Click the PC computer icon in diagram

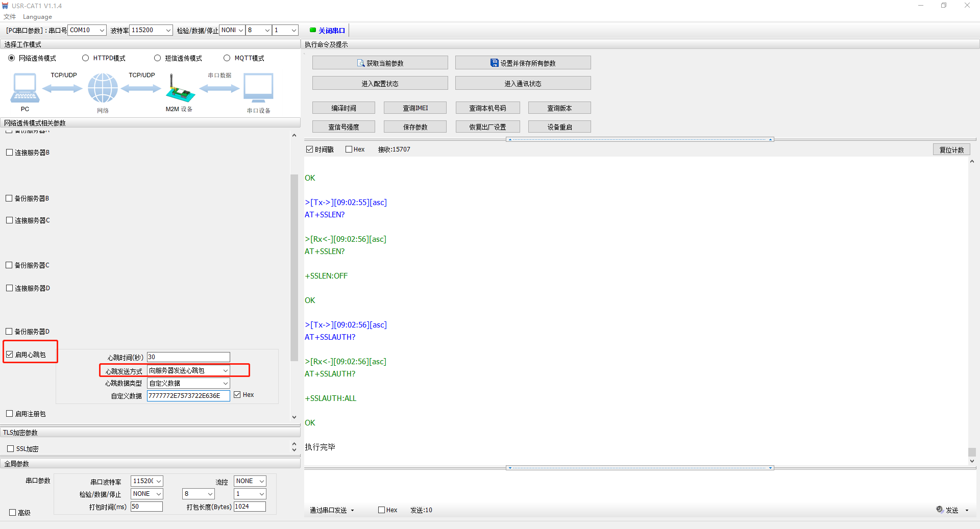(x=24, y=88)
